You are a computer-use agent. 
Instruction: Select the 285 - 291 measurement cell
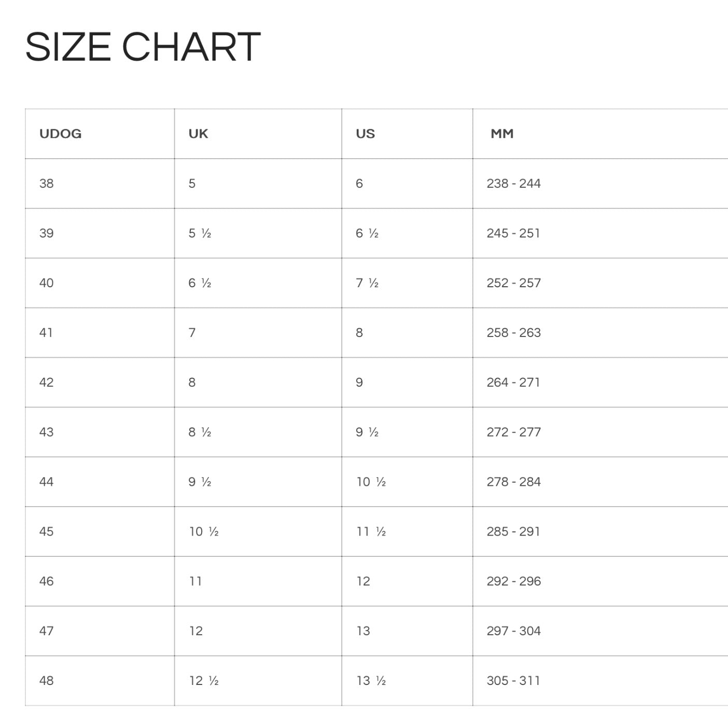513,531
